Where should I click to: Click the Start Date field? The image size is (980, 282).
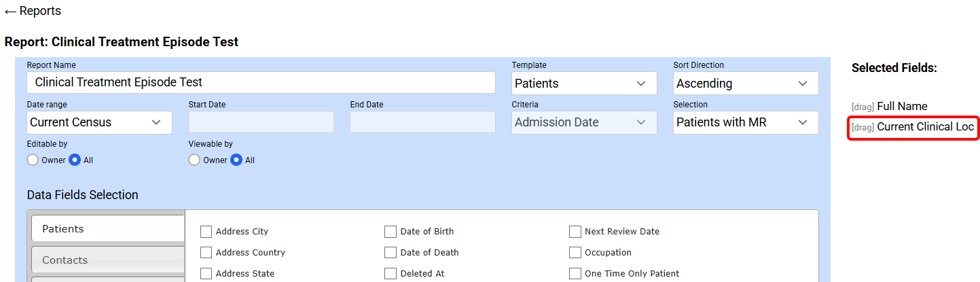261,122
